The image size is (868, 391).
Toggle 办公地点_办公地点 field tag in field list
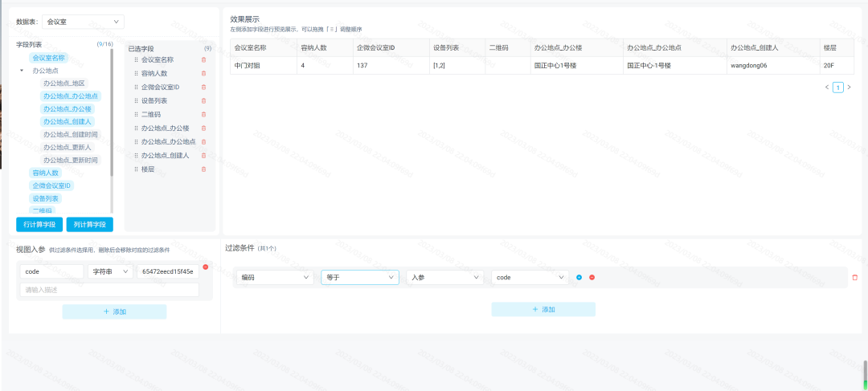[x=71, y=96]
